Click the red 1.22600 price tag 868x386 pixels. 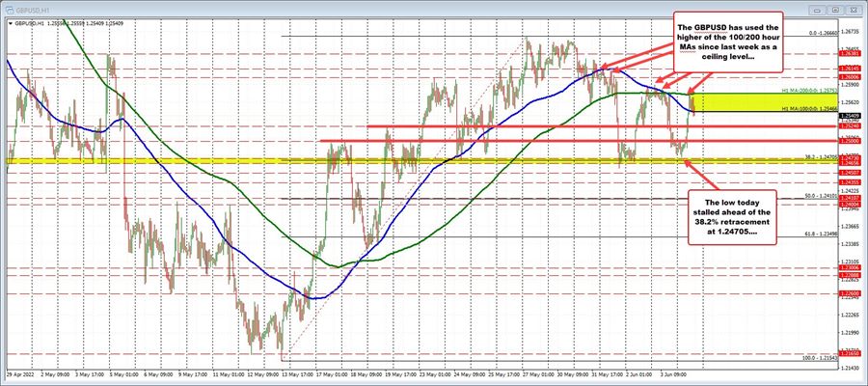[x=850, y=293]
